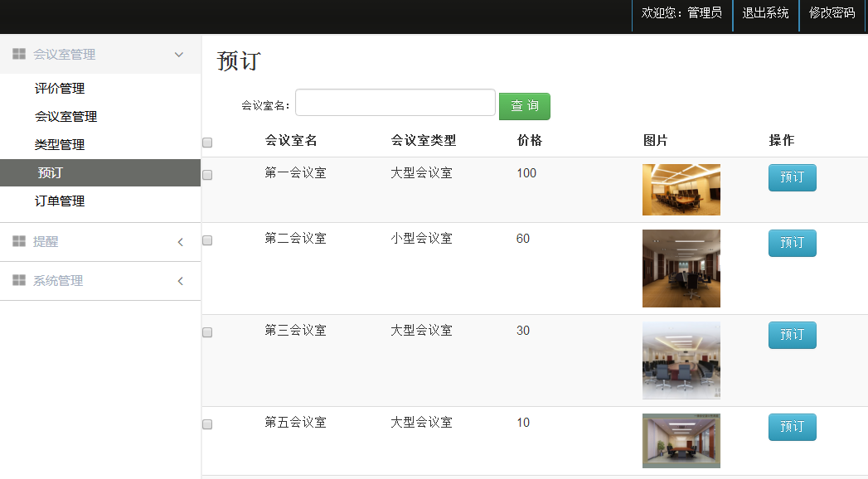
Task: Click the 大型会议室 type of 第三会议室
Action: point(422,330)
